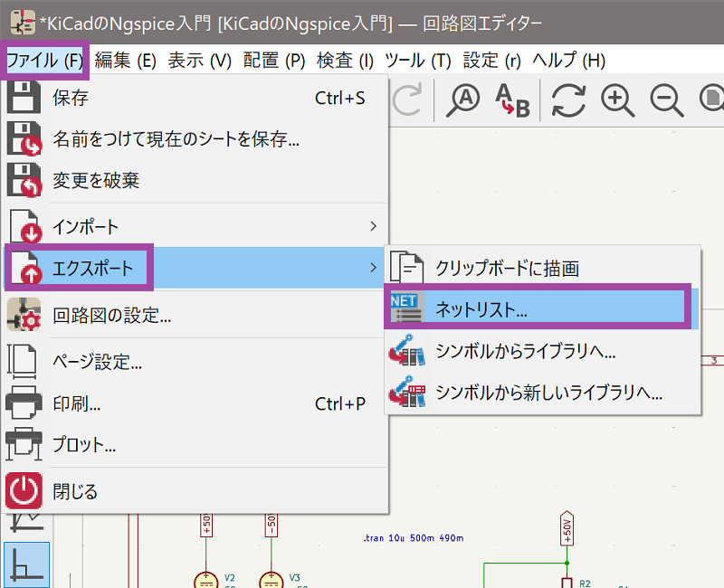Choose プロット from file menu
This screenshot has height=588, width=724.
coord(195,444)
